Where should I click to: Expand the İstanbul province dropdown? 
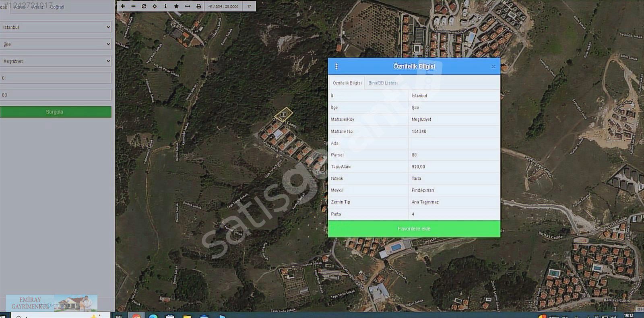[56, 27]
